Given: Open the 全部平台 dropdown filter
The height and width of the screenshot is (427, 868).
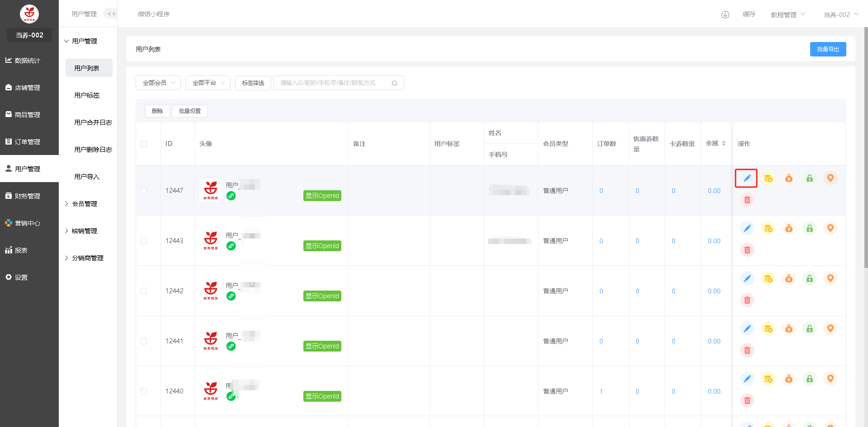Looking at the screenshot, I should pos(208,83).
